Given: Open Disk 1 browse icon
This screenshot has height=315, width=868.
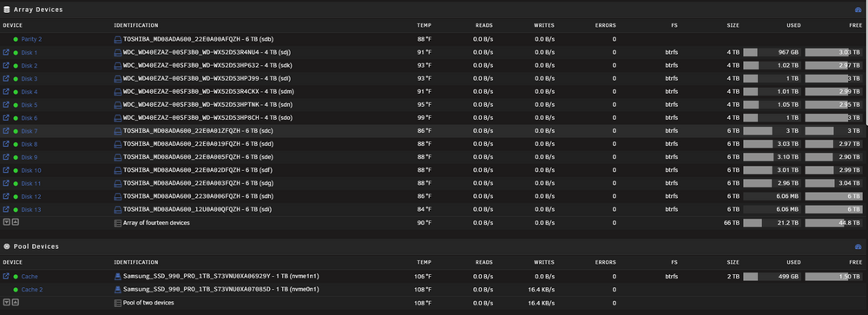Looking at the screenshot, I should 6,52.
